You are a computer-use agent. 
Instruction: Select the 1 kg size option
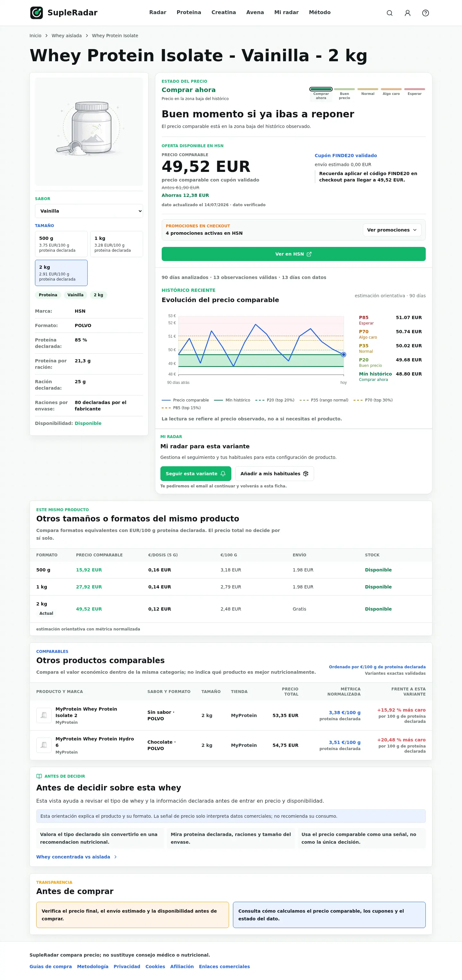click(x=116, y=244)
